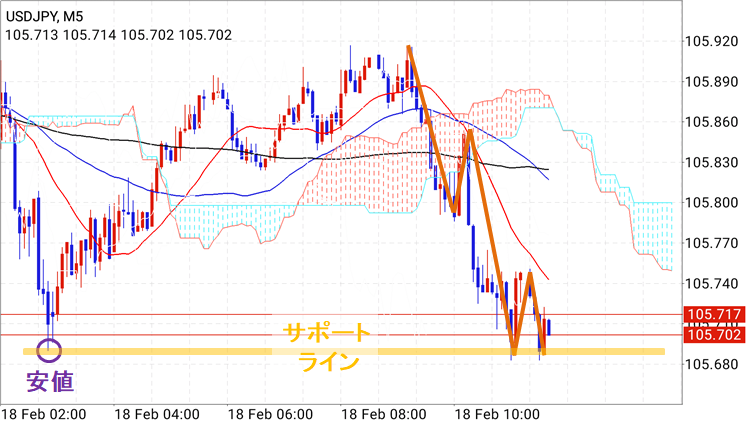Click 105.920 on the price axis
The height and width of the screenshot is (425, 756).
coord(713,42)
